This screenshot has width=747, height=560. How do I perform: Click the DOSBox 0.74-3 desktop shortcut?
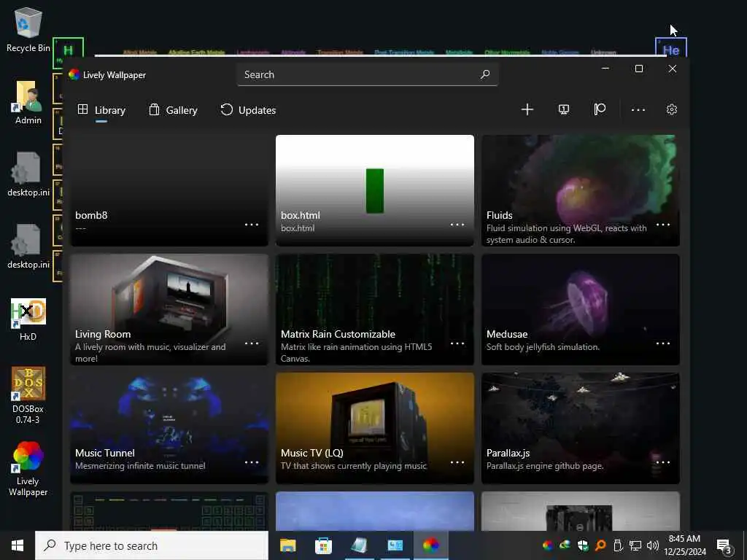tap(28, 394)
